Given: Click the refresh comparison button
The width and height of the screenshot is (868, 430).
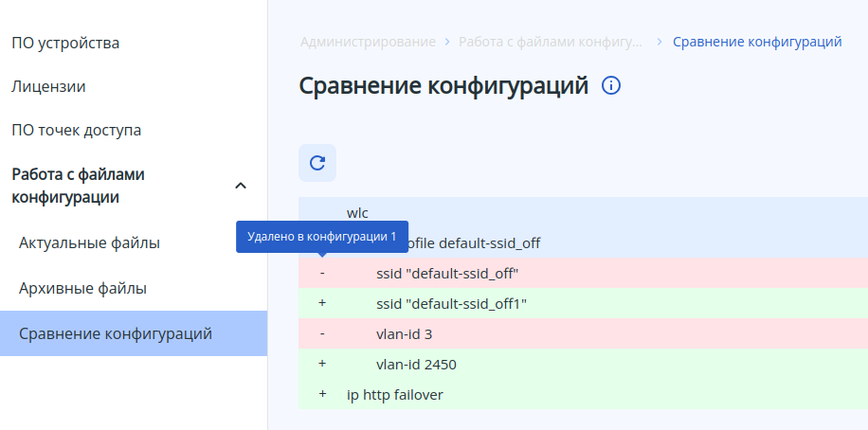Looking at the screenshot, I should (317, 163).
